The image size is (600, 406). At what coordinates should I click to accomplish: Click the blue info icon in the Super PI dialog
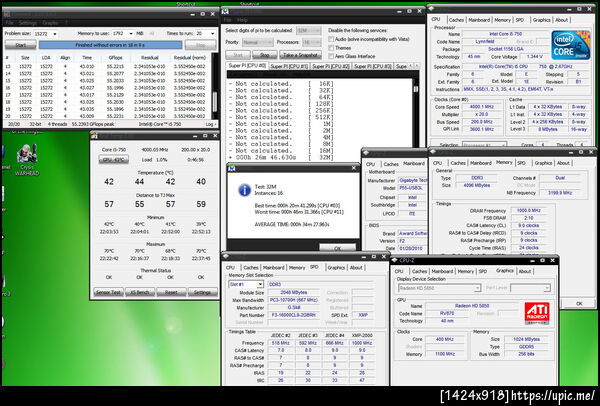244,190
